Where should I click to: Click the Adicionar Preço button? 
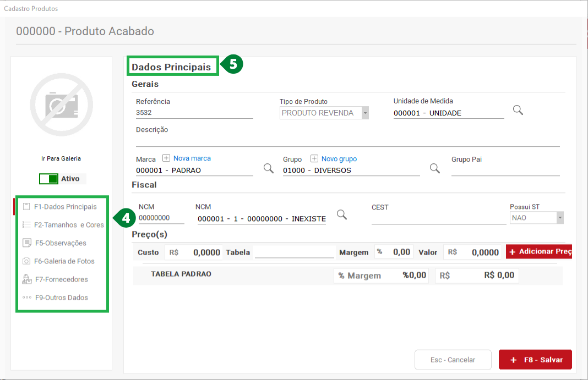click(539, 251)
